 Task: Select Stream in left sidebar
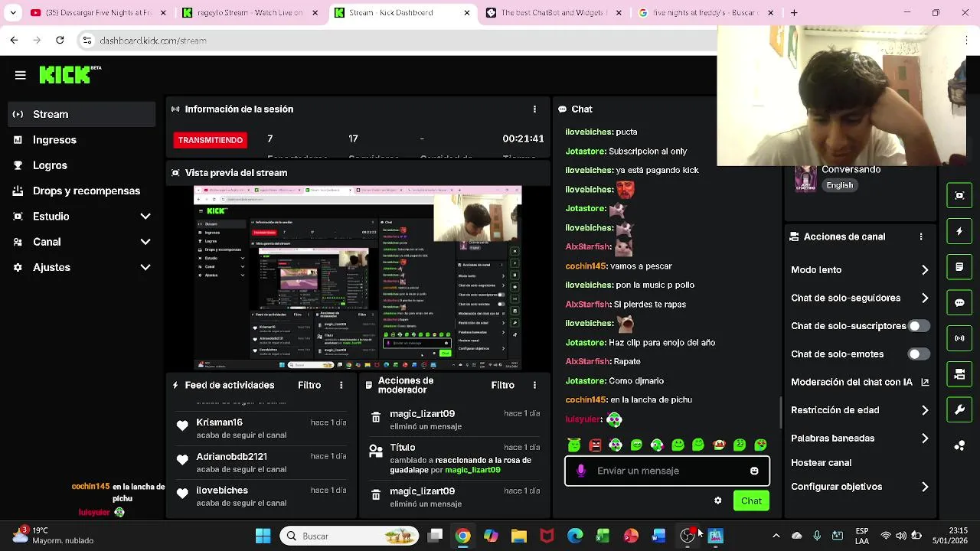pyautogui.click(x=81, y=114)
